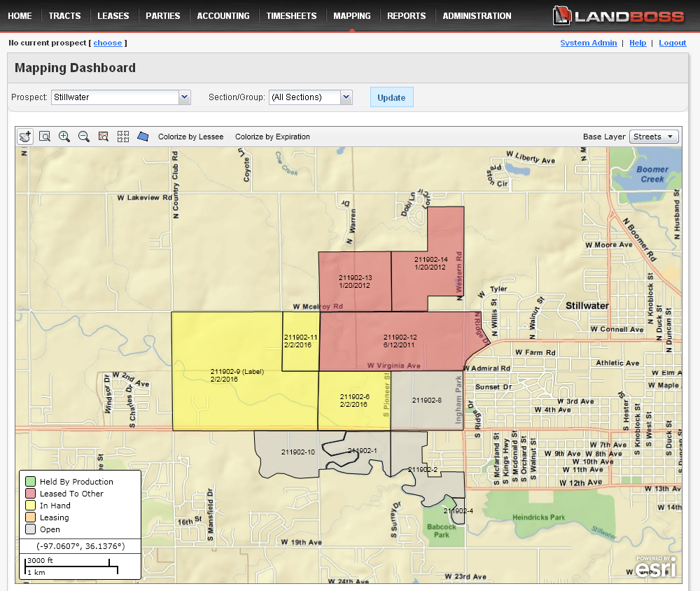Select tract 211902-13 on the map
Viewport: 700px width, 591px height.
click(355, 281)
